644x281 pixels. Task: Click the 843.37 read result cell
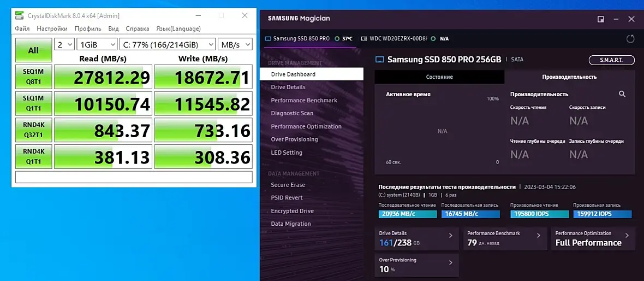coord(103,130)
